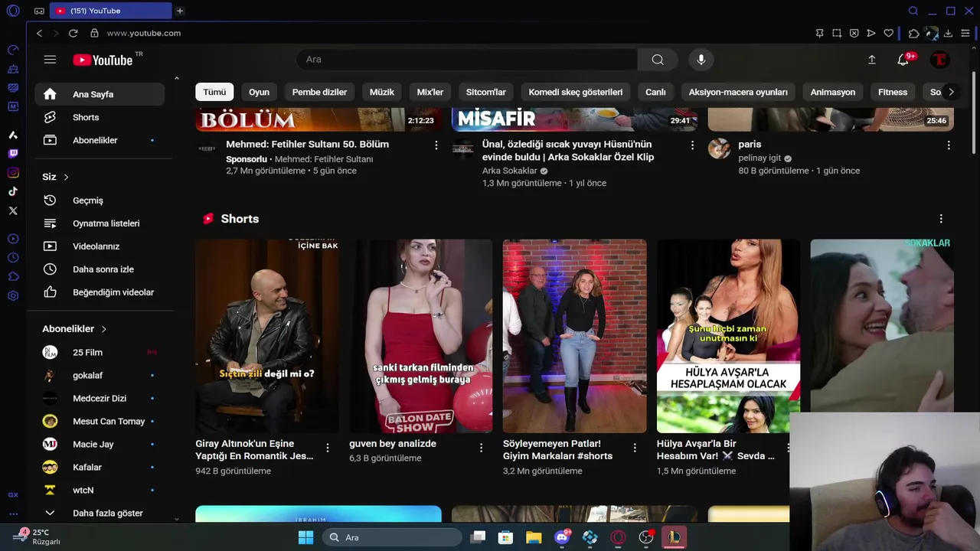Open options menu for Arka Sokaklar video
Viewport: 980px width, 551px height.
[x=692, y=145]
